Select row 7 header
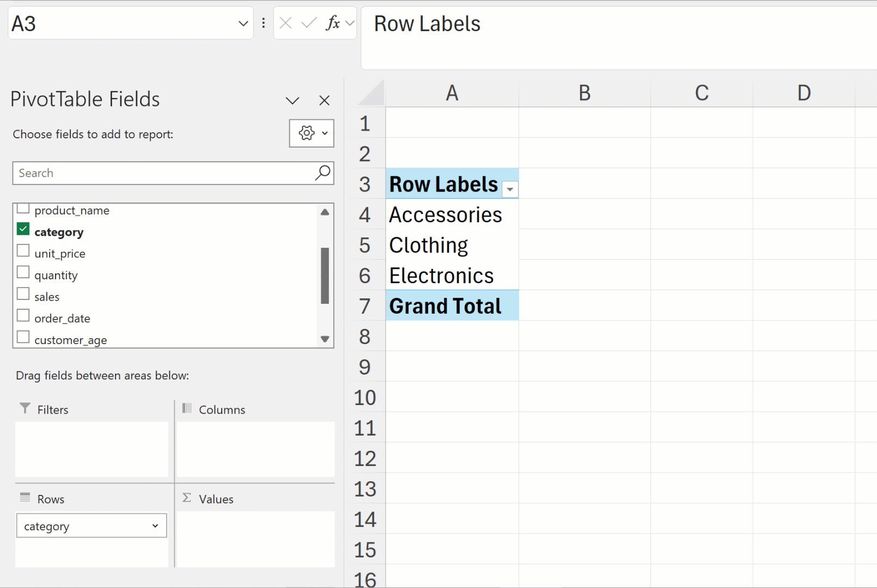This screenshot has height=588, width=877. click(364, 306)
